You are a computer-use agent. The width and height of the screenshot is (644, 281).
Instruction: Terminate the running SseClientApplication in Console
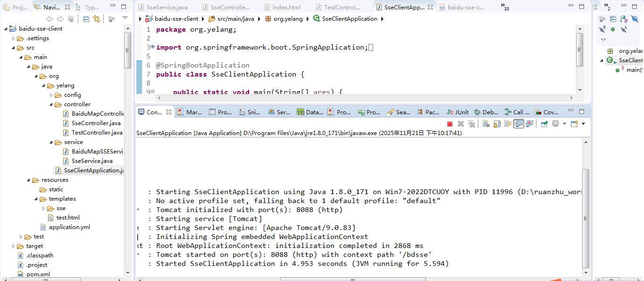point(449,123)
